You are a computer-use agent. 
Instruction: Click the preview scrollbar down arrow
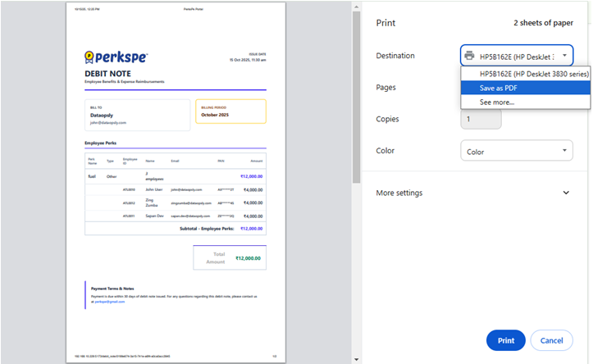click(x=355, y=358)
